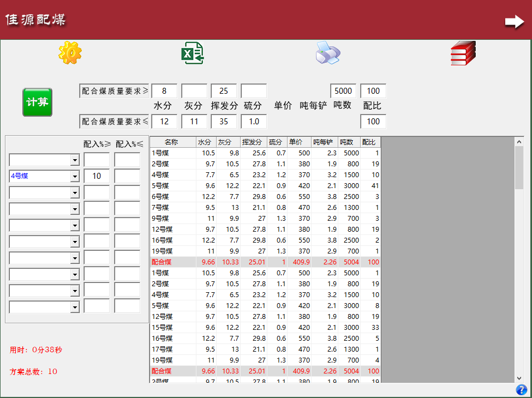This screenshot has width=532, height=398.
Task: Edit 4号煤 minimum percent field showing 10
Action: coord(97,176)
